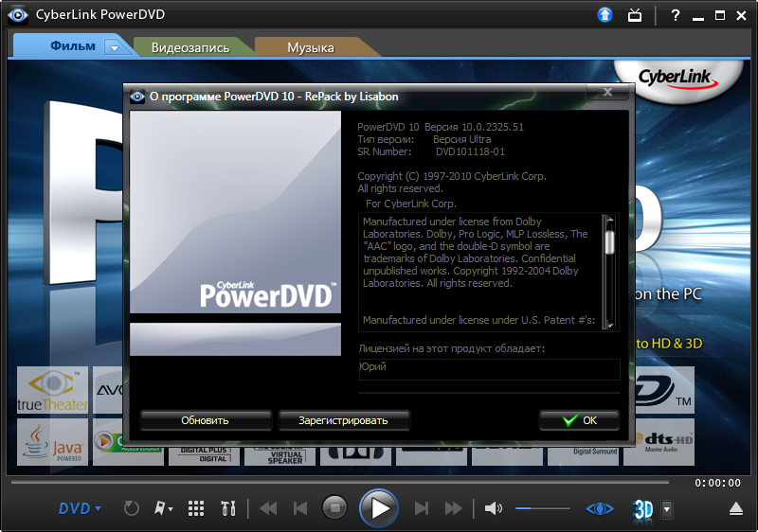Viewport: 758px width, 532px height.
Task: Click the licensee name field Юрий
Action: 489,369
